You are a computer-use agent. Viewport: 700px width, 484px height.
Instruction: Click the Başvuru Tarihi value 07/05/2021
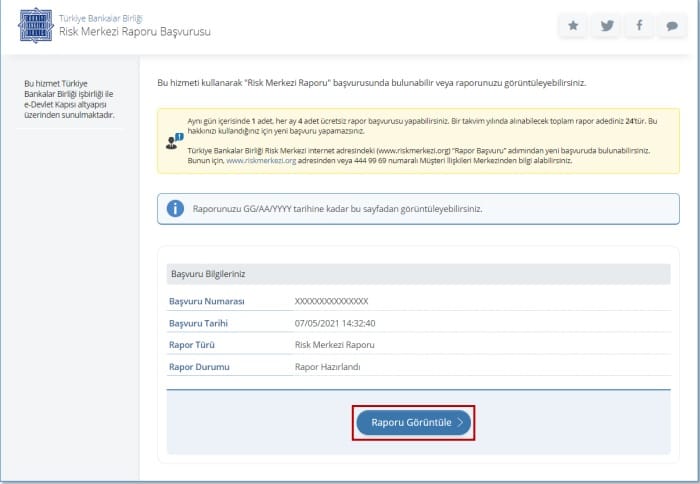(335, 323)
